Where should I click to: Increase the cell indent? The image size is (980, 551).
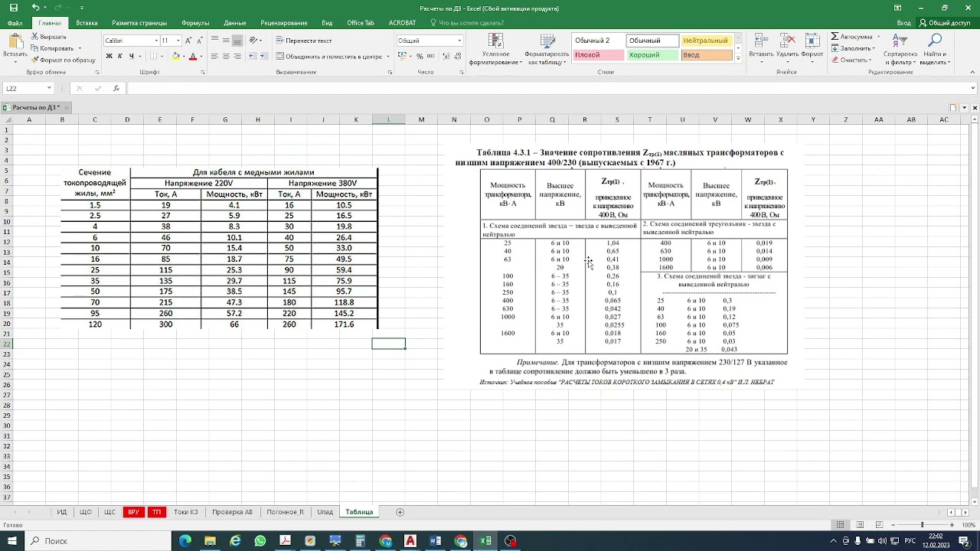click(263, 56)
